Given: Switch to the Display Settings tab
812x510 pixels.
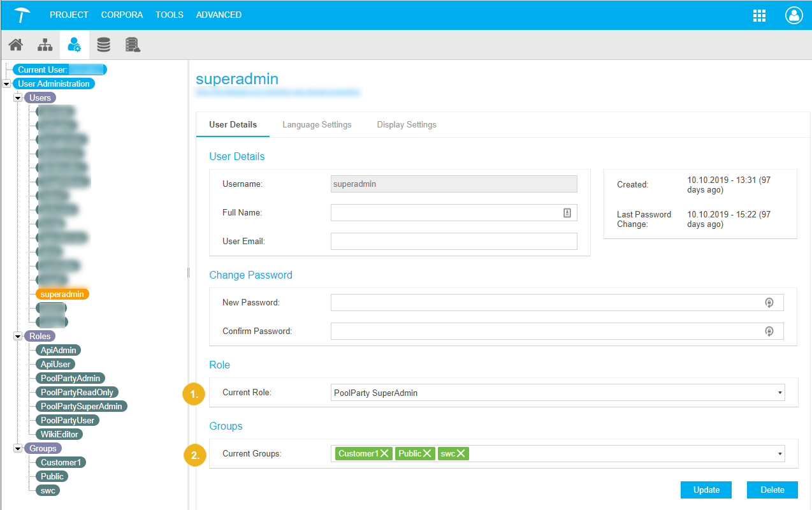Looking at the screenshot, I should click(x=407, y=125).
